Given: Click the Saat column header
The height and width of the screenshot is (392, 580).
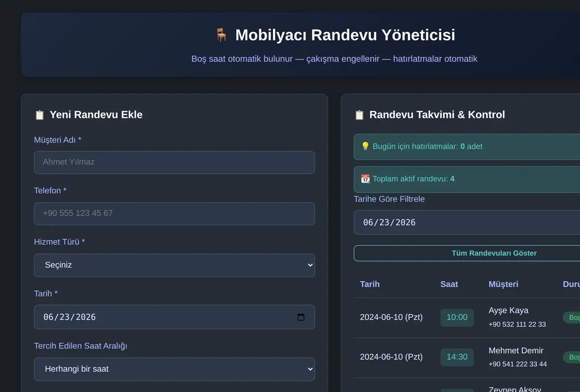Looking at the screenshot, I should [x=449, y=284].
